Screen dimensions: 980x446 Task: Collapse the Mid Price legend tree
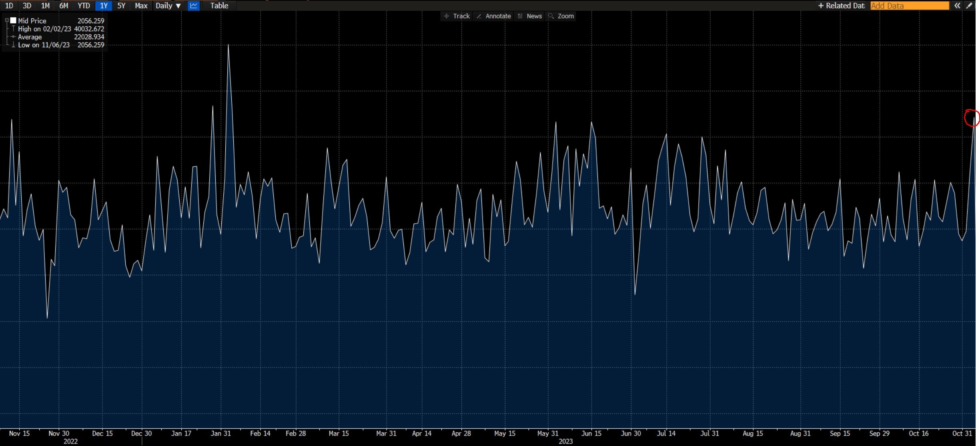tap(7, 20)
